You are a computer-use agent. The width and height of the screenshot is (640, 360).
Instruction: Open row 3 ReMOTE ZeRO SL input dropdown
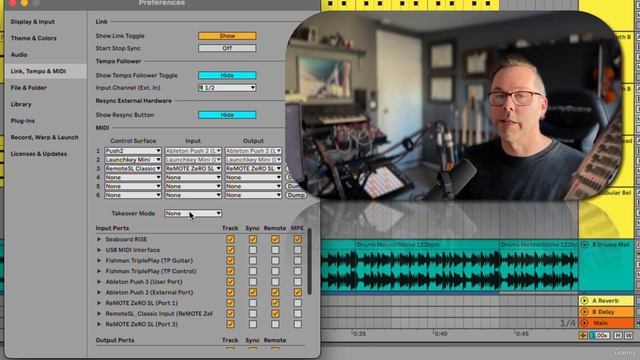193,169
